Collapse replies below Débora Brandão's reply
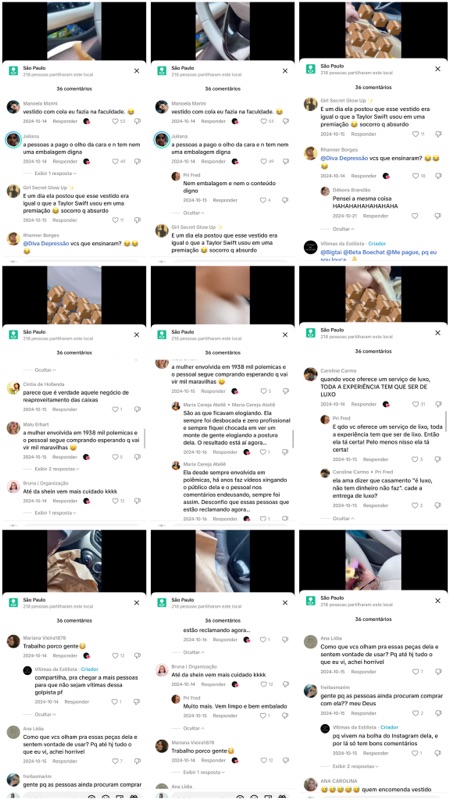450x800 pixels. (342, 229)
